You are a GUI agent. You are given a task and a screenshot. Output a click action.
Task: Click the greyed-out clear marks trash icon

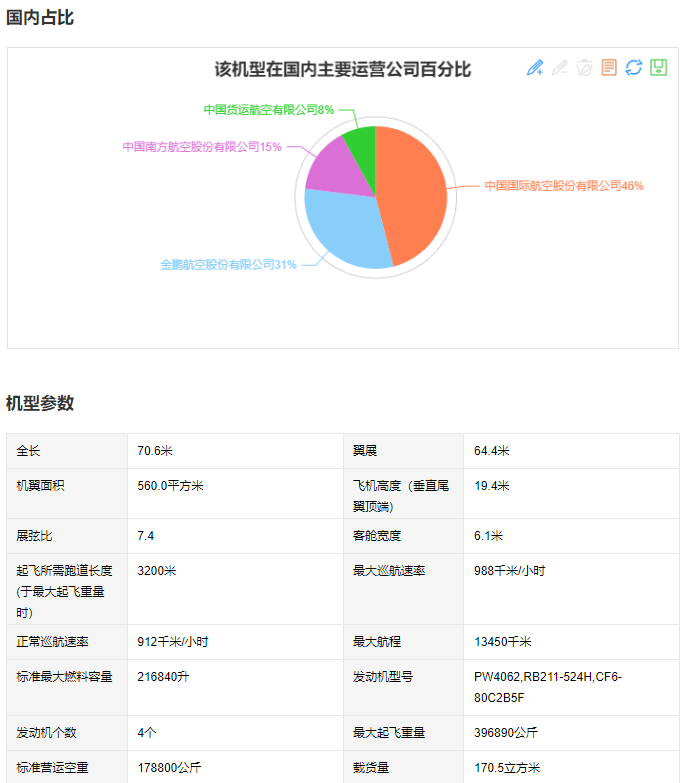(x=584, y=67)
